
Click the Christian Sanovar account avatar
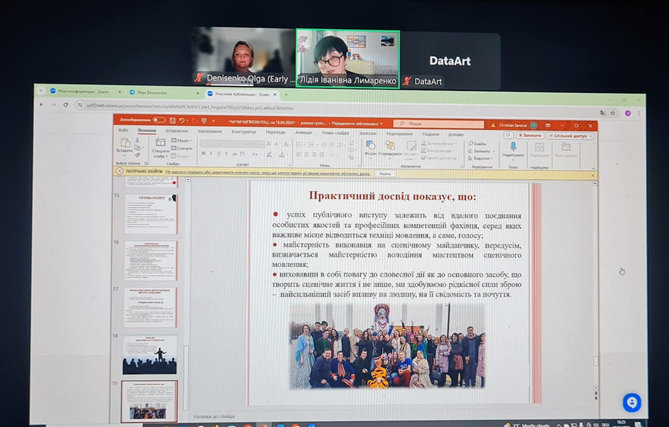(533, 125)
